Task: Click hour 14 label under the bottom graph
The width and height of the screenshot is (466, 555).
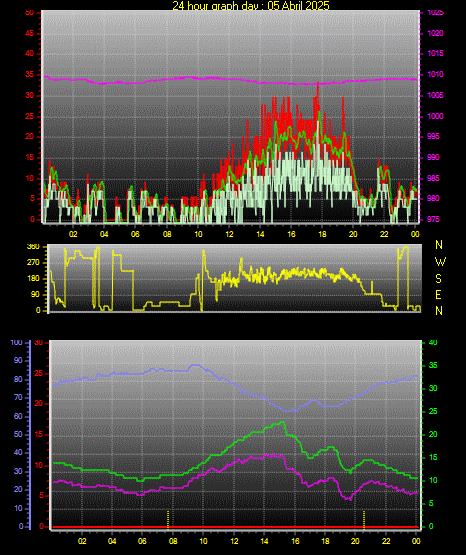Action: (x=264, y=541)
